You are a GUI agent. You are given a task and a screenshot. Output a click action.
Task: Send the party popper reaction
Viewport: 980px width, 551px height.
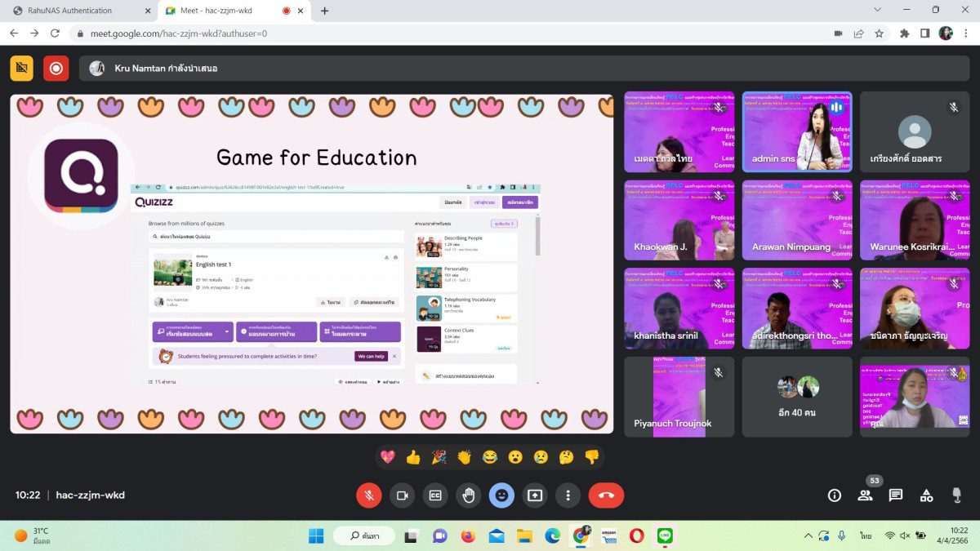coord(439,457)
